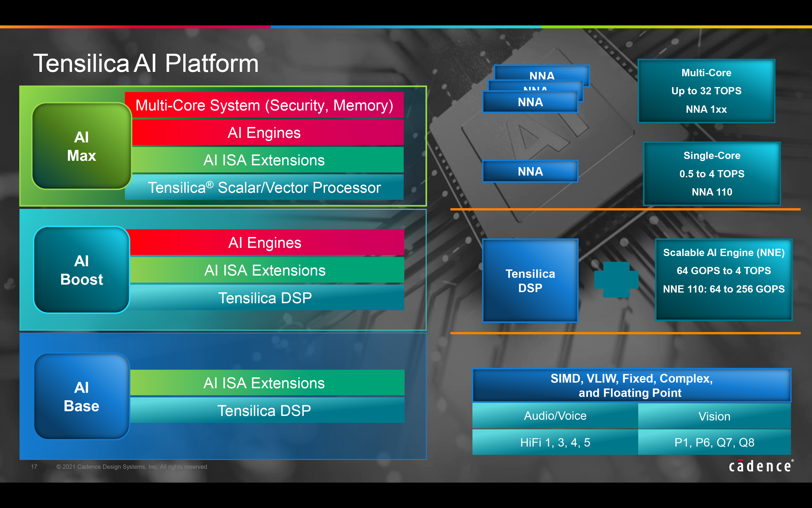Screen dimensions: 812x508
Task: Click slide number 17
Action: coord(34,467)
